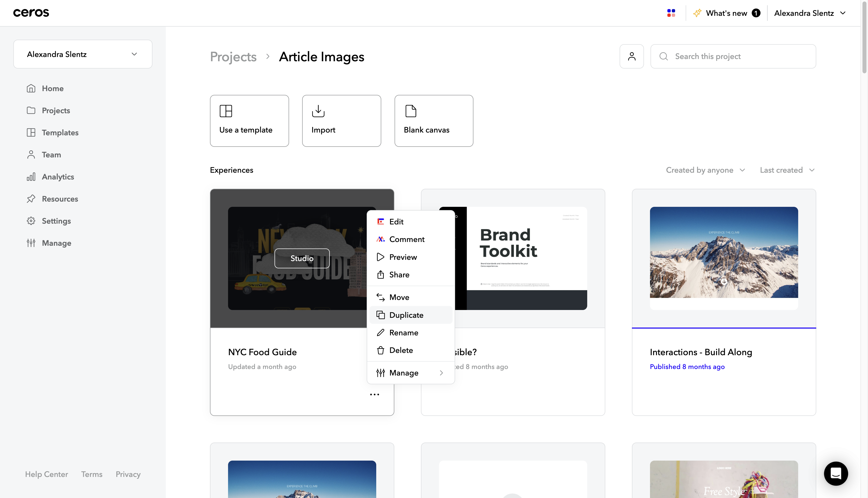Click the NYC Food Guide title
This screenshot has width=868, height=498.
pos(262,352)
